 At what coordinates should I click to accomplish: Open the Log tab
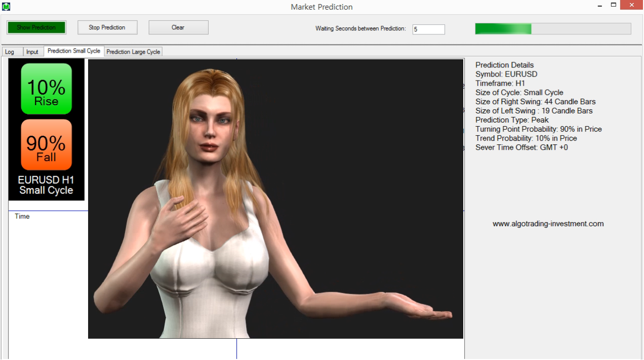point(10,52)
